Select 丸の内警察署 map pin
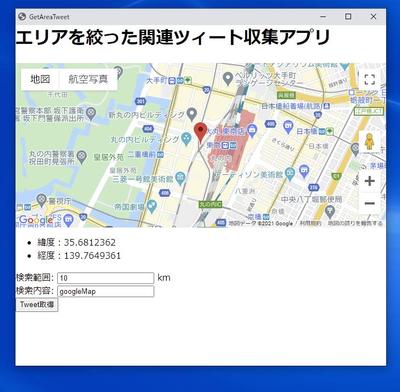400x392 pixels. 81,156
